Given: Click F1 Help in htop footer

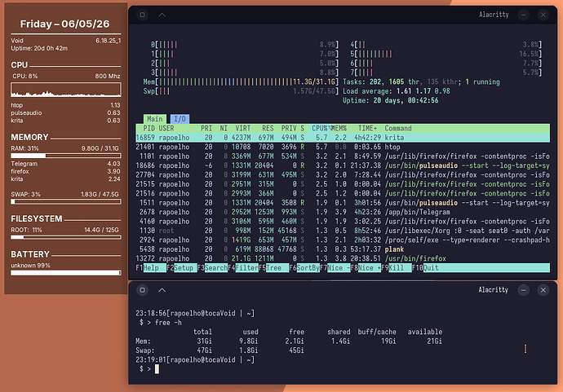Looking at the screenshot, I should pyautogui.click(x=151, y=268).
